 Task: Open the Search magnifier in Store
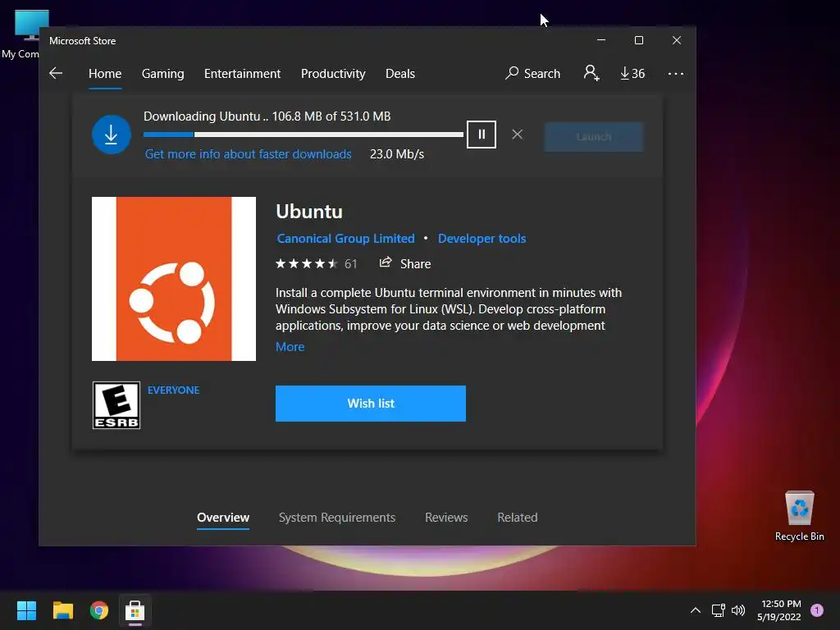tap(532, 73)
